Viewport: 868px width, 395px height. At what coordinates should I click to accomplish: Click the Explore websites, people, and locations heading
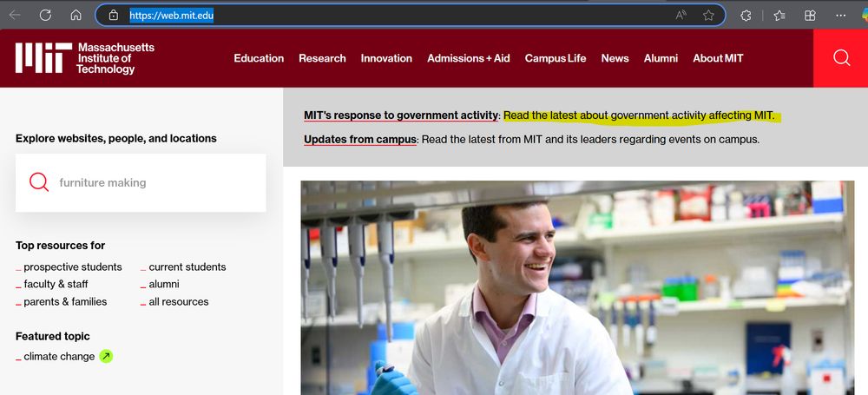pos(116,139)
